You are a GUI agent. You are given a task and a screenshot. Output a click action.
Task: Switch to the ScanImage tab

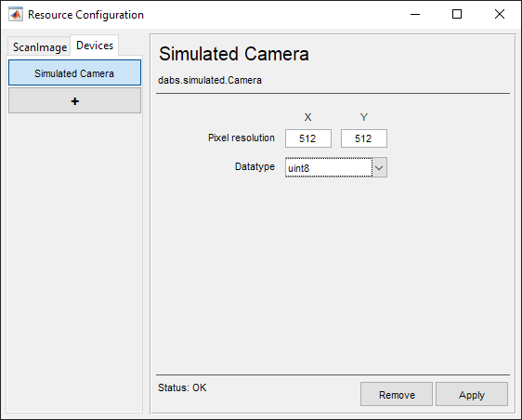(40, 47)
